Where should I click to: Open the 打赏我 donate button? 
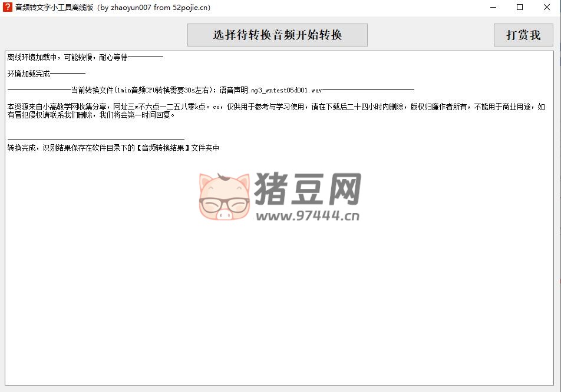(x=523, y=35)
